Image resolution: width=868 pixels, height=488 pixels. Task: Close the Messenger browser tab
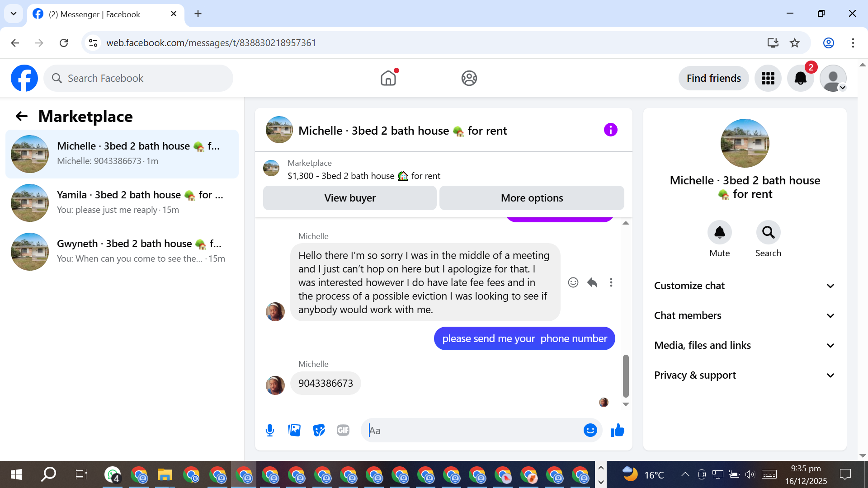click(174, 14)
